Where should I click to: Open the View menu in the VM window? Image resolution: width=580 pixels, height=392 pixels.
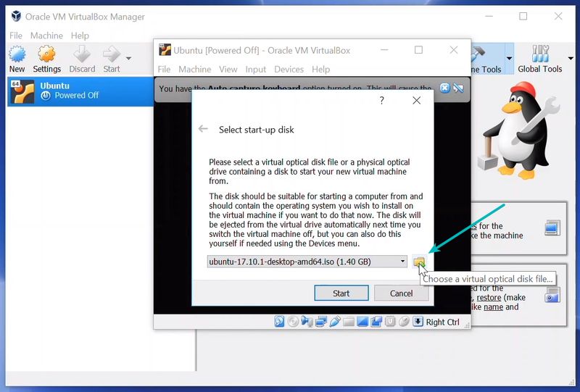click(228, 69)
